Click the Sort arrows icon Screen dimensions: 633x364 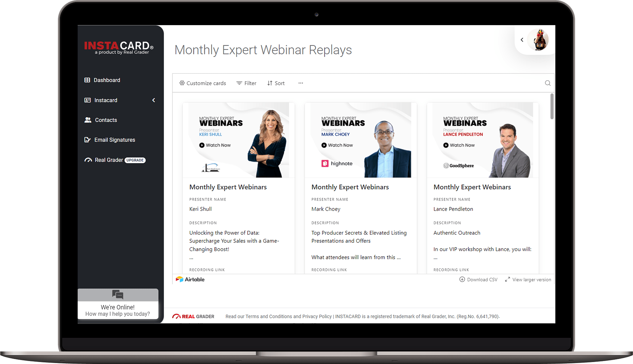click(270, 83)
